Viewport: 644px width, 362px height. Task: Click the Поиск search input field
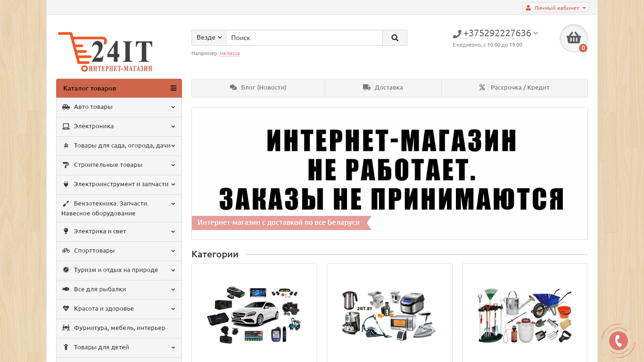(x=304, y=38)
